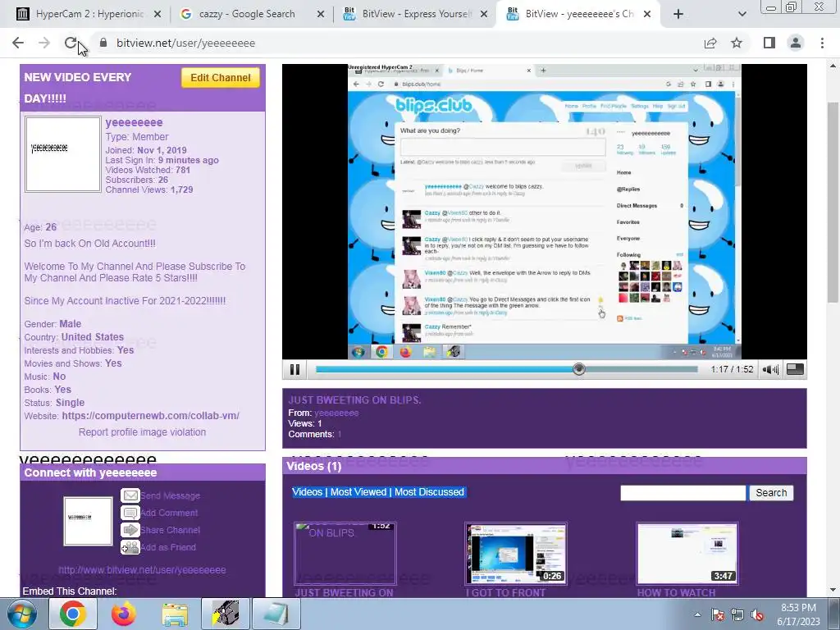Mute the video with speaker icon
840x630 pixels.
[770, 369]
